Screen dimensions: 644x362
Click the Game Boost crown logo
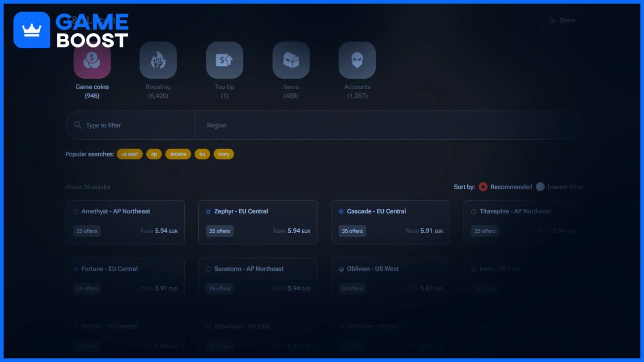click(32, 30)
